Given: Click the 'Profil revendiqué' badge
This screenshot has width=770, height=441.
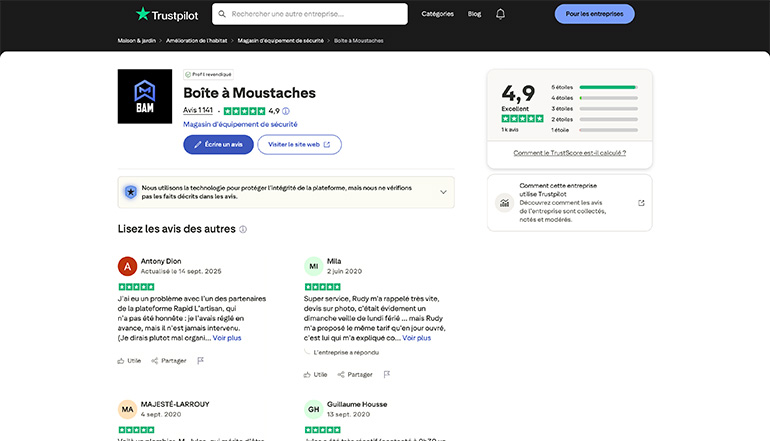Looking at the screenshot, I should click(208, 75).
